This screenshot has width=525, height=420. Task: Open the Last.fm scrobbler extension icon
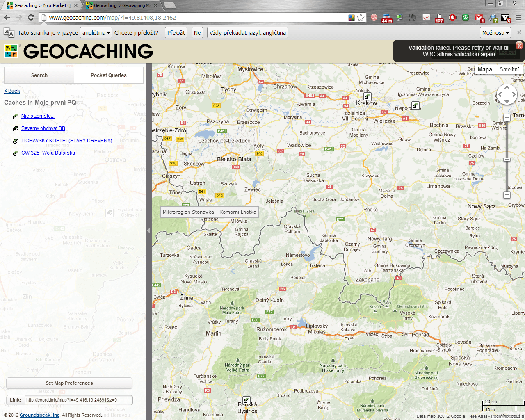[374, 17]
